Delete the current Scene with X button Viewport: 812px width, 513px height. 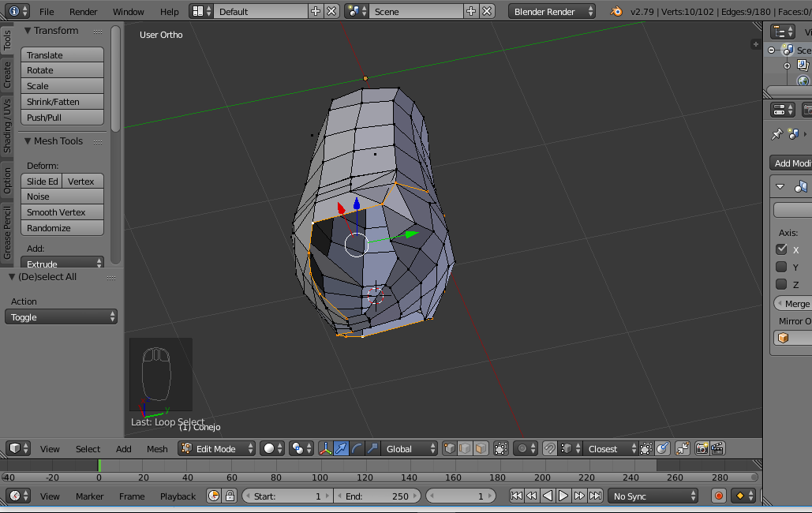pyautogui.click(x=487, y=11)
